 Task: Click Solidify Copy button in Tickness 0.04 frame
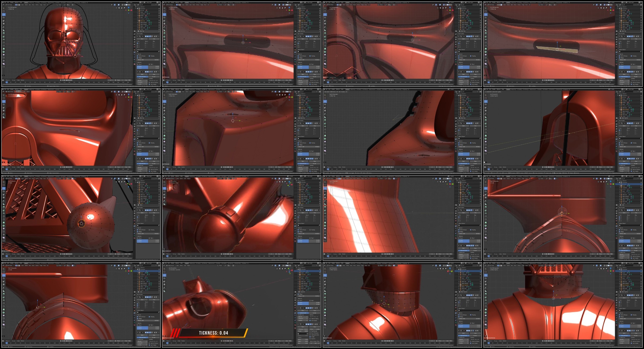[315, 327]
